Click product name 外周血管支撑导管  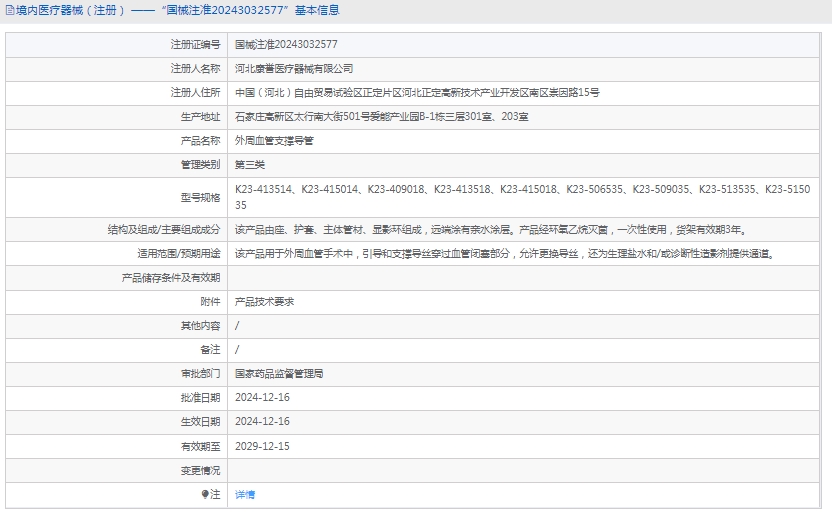click(274, 141)
